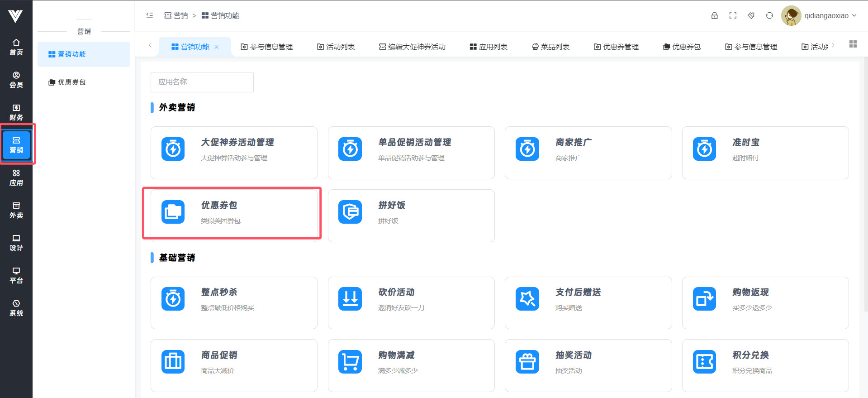868x398 pixels.
Task: Open the 优惠券包 marketing card
Action: (233, 213)
